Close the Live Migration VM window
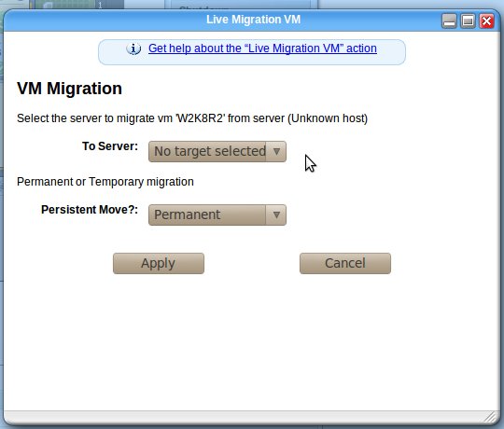The width and height of the screenshot is (504, 429). [x=486, y=21]
